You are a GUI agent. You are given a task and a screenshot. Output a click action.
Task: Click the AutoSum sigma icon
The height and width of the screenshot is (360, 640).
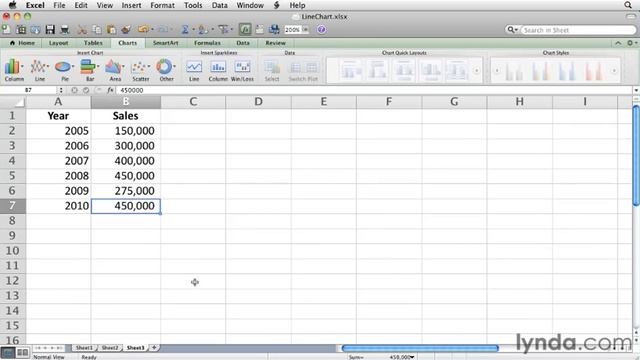[185, 29]
